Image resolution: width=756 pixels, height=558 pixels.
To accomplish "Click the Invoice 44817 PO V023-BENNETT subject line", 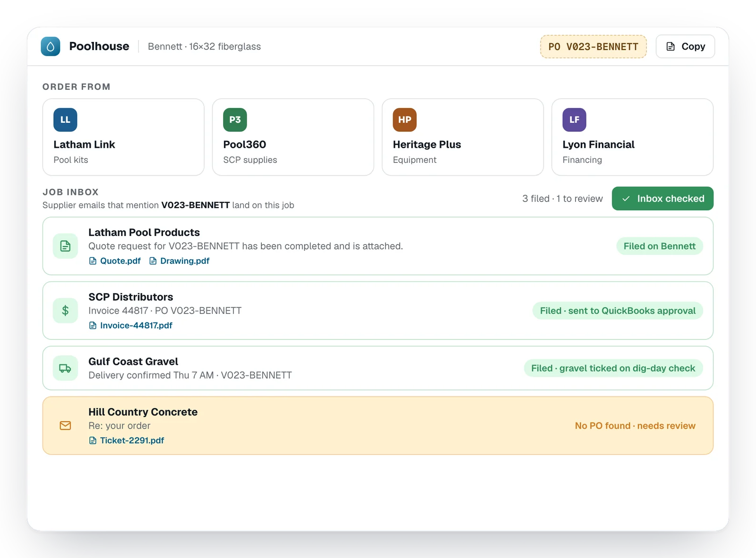I will coord(165,311).
